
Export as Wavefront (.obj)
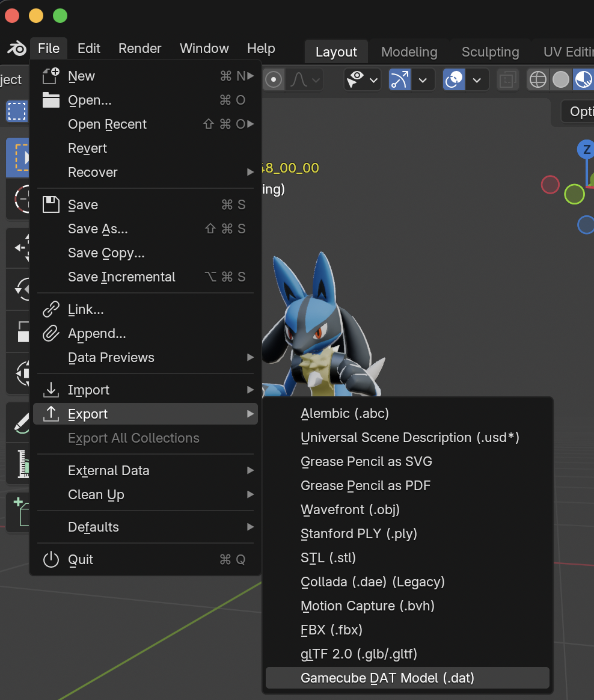408,510
